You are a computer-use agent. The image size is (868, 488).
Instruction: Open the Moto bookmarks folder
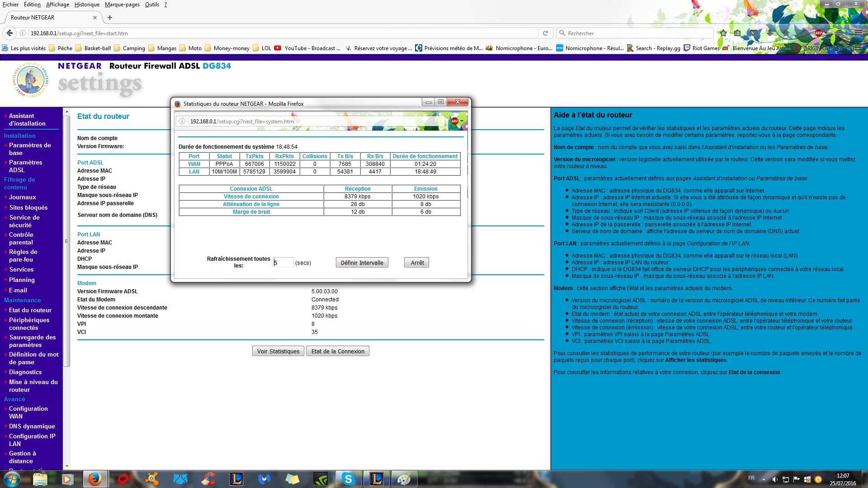pyautogui.click(x=191, y=48)
